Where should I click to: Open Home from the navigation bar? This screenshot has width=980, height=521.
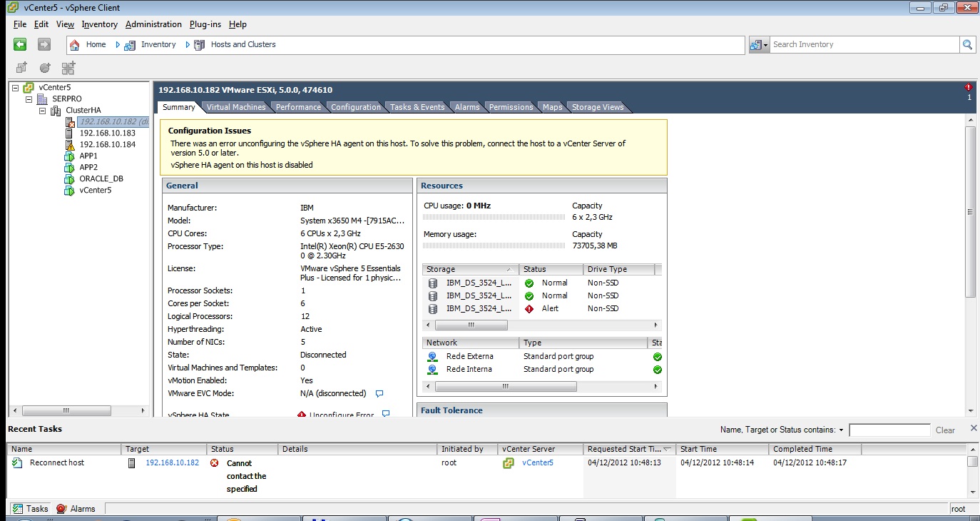(96, 44)
